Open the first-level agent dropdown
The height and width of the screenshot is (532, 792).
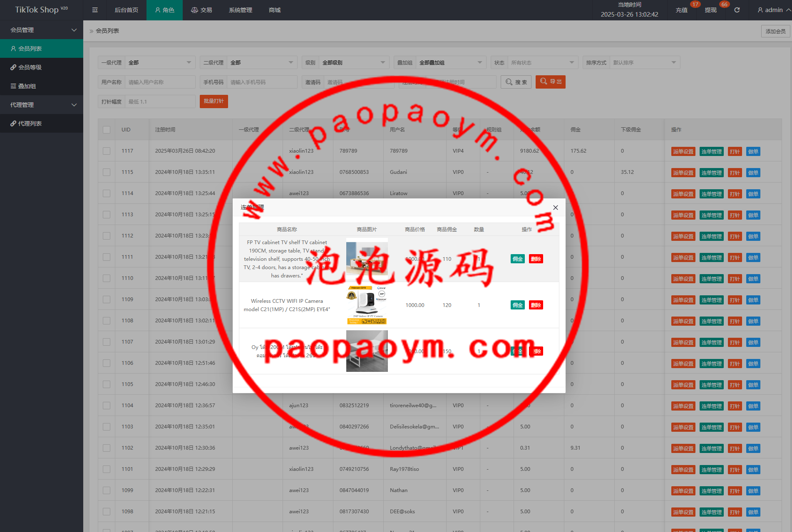(160, 63)
